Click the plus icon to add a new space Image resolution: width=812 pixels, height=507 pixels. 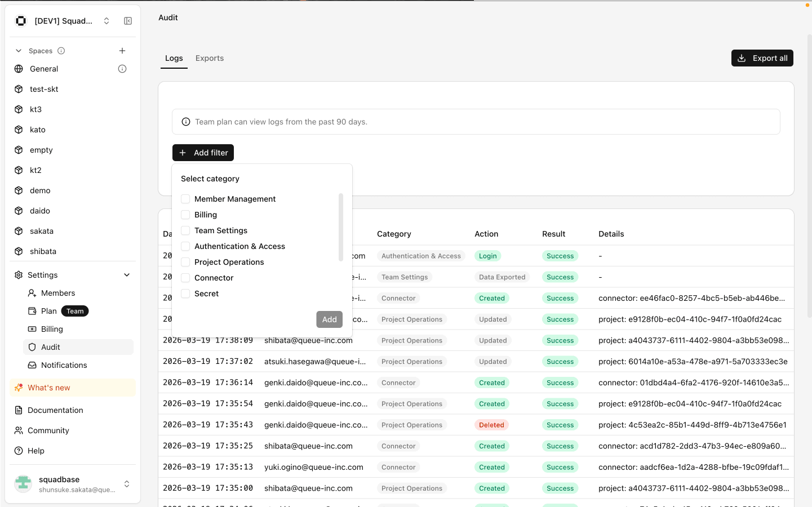pos(122,50)
